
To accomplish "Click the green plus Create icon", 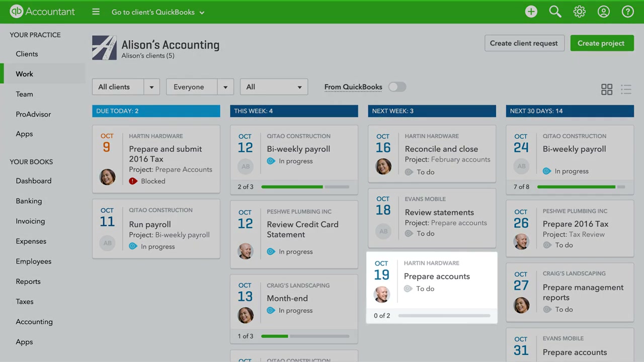I will coord(531,12).
